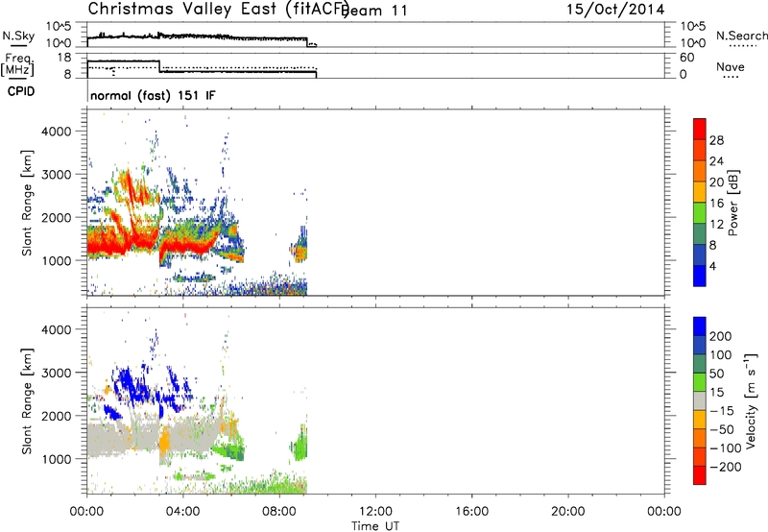
Task: Click the red top segment of power colorbar
Action: (x=700, y=129)
